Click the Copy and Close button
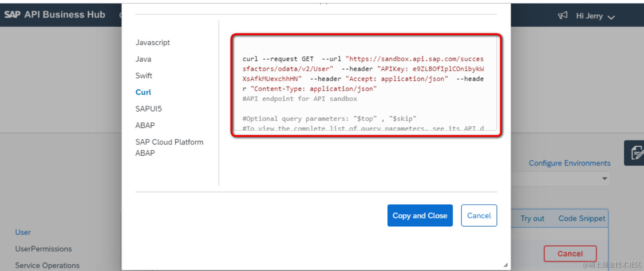The height and width of the screenshot is (271, 644). pos(420,215)
